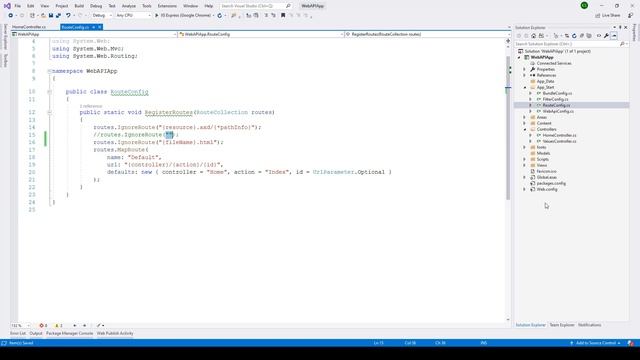This screenshot has width=640, height=360.
Task: Select WebApiConfig.cs in Solution Explorer
Action: (558, 111)
